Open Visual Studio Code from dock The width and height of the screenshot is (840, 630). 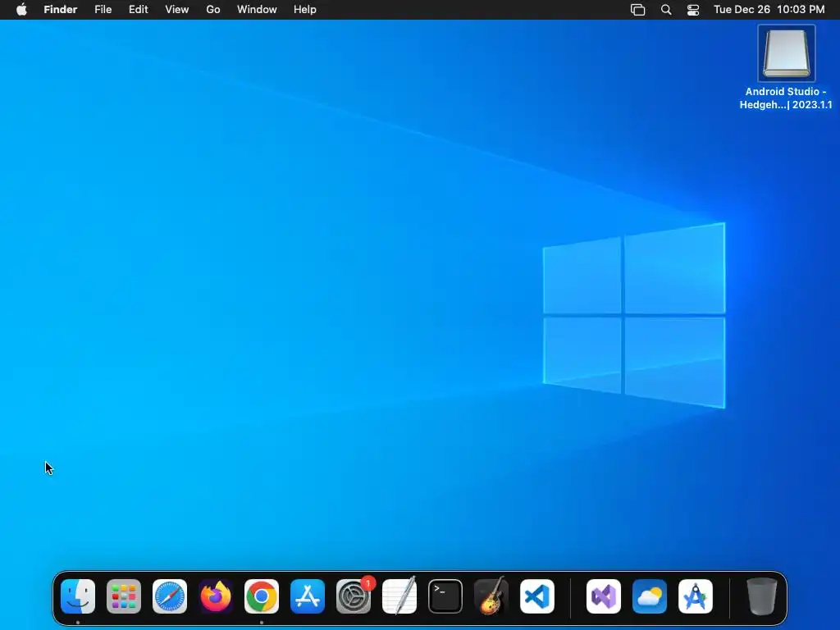537,596
